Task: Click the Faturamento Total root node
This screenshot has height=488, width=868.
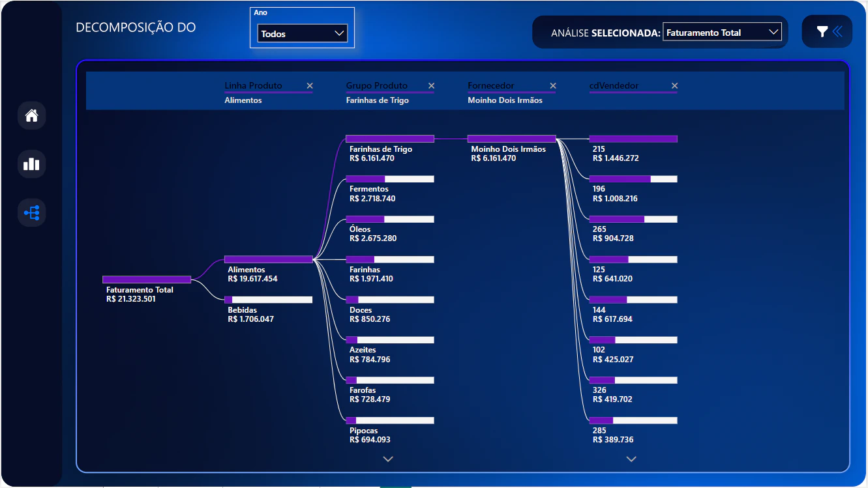Action: [147, 280]
